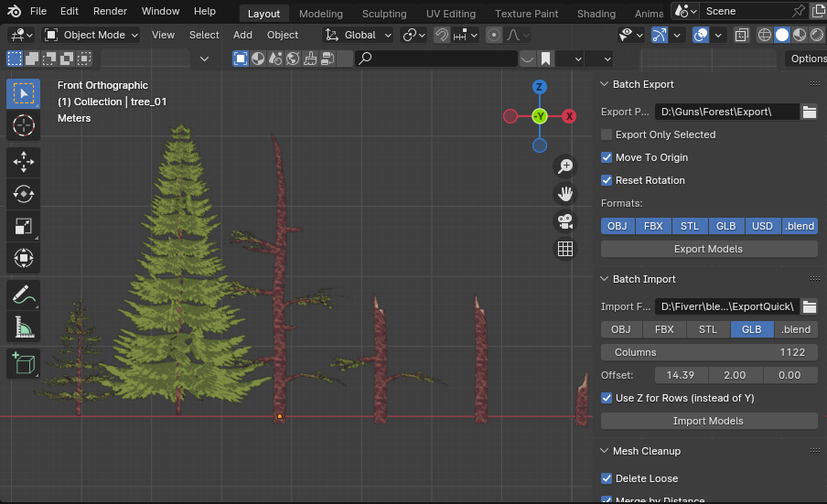Select the Annotate pencil tool
This screenshot has height=504, width=827.
click(x=23, y=295)
